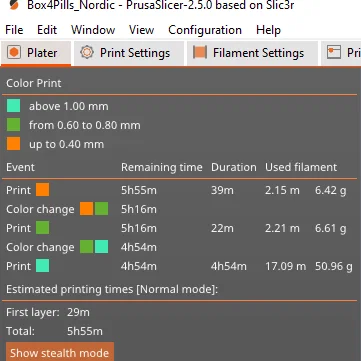Click the Show stealth mode button
This screenshot has width=361, height=361.
60,352
